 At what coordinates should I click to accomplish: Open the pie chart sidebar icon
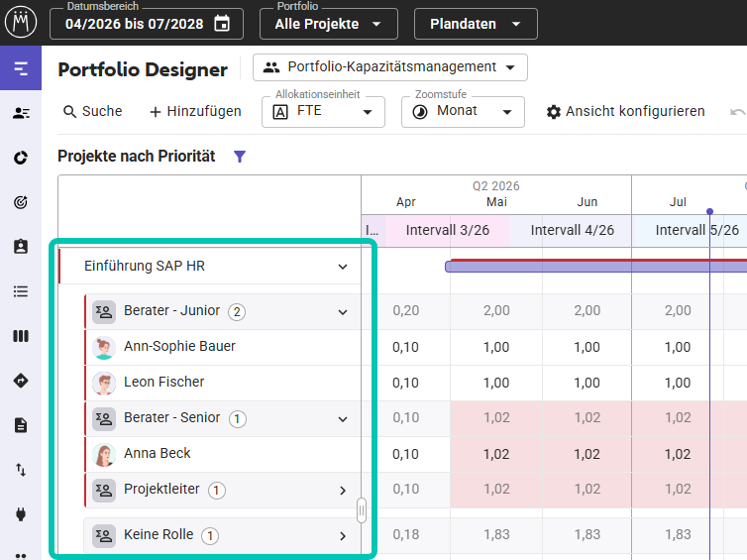[21, 158]
